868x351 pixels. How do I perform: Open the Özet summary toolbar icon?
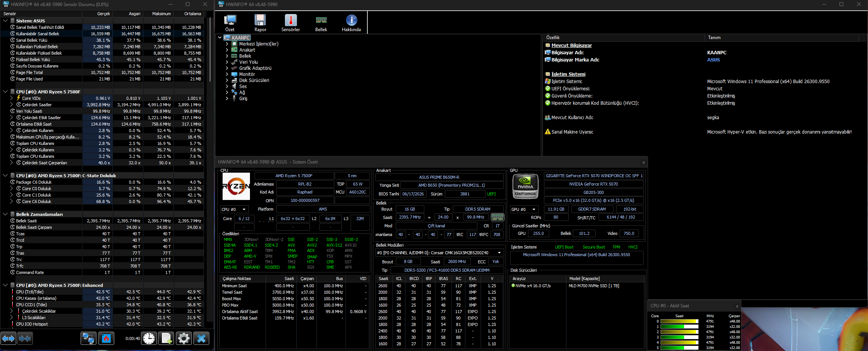[230, 23]
